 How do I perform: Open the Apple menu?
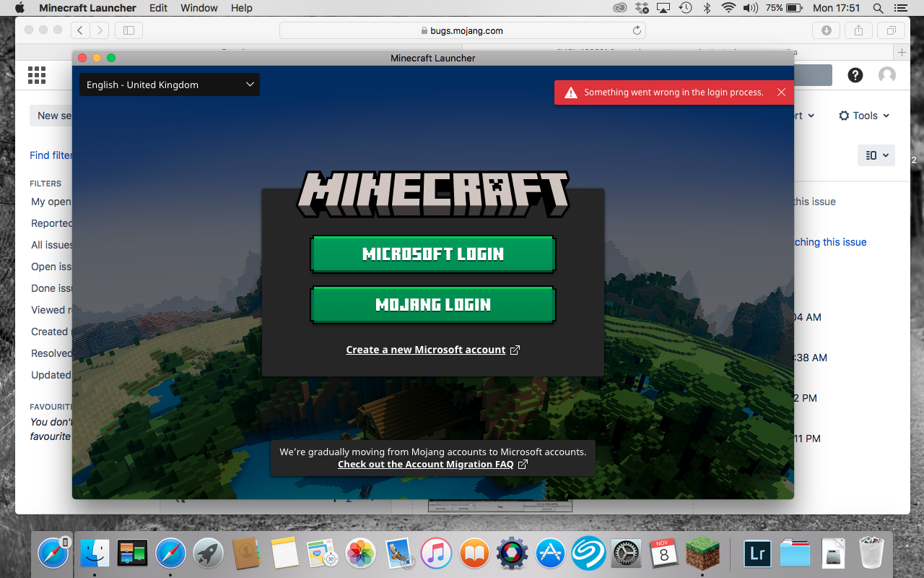(x=19, y=8)
